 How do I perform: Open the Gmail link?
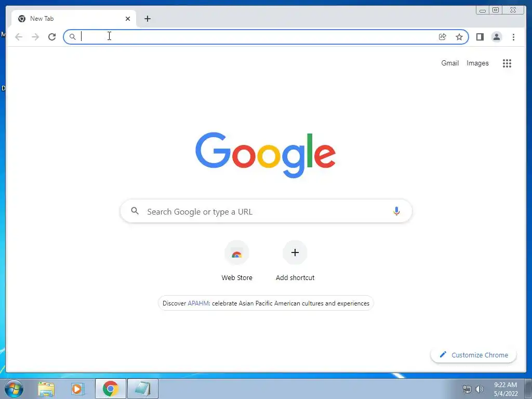450,63
